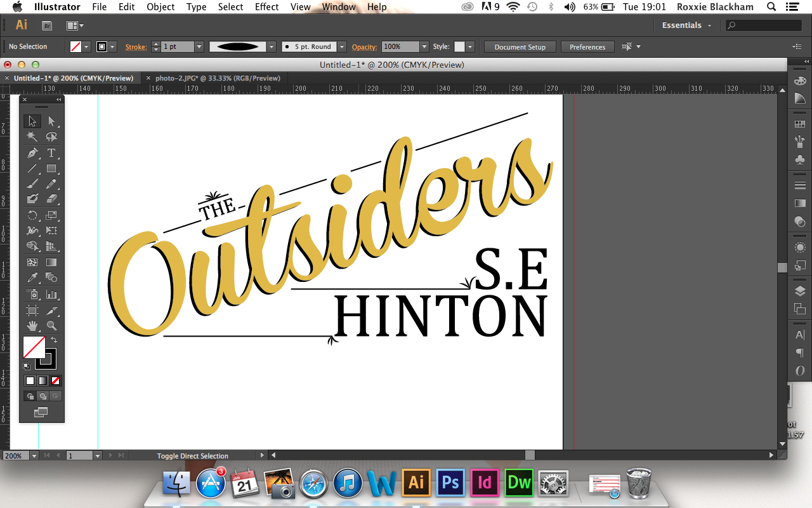Toggle gradient fill mode

(x=43, y=380)
